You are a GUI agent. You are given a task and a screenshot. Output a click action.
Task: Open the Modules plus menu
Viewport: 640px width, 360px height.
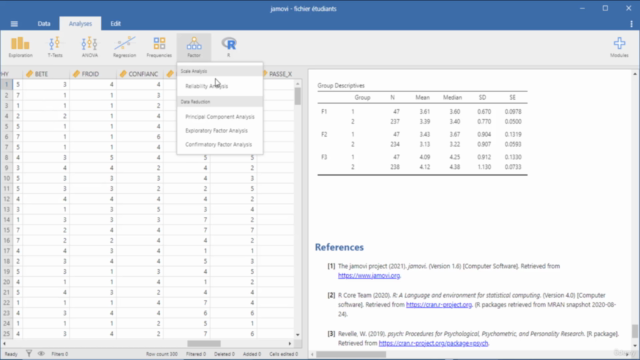619,47
